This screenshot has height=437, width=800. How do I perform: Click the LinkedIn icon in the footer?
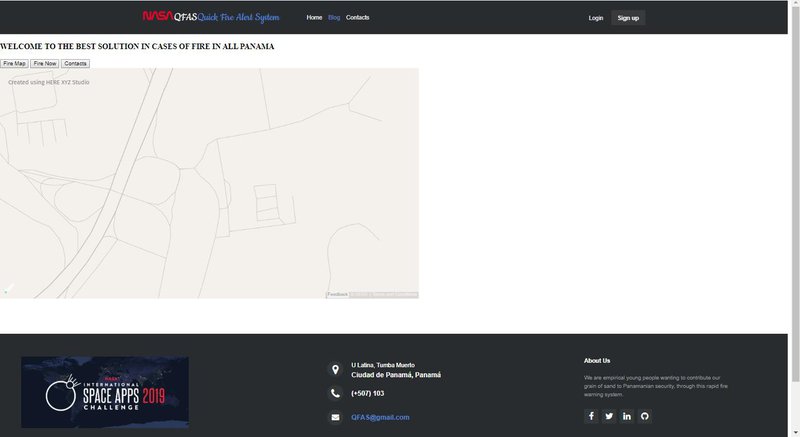[627, 416]
